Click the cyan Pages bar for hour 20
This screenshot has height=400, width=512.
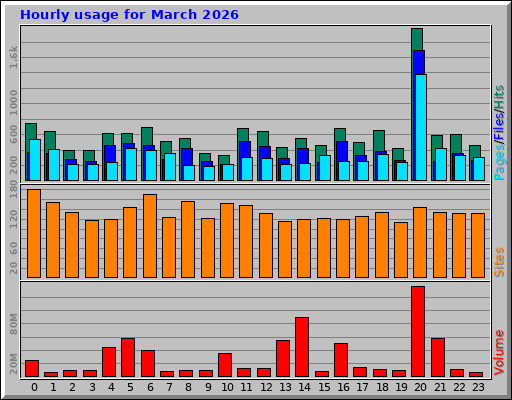coord(421,127)
